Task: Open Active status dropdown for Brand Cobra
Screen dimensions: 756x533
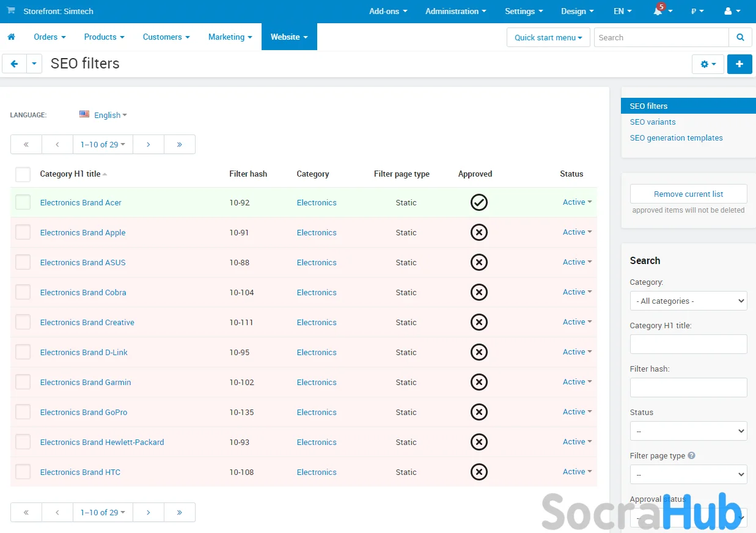Action: pos(577,292)
